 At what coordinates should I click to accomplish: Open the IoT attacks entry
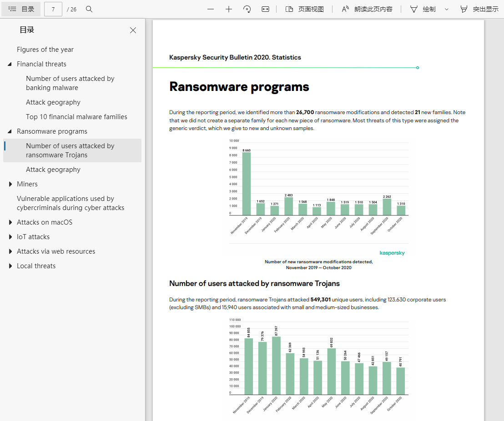(x=33, y=237)
